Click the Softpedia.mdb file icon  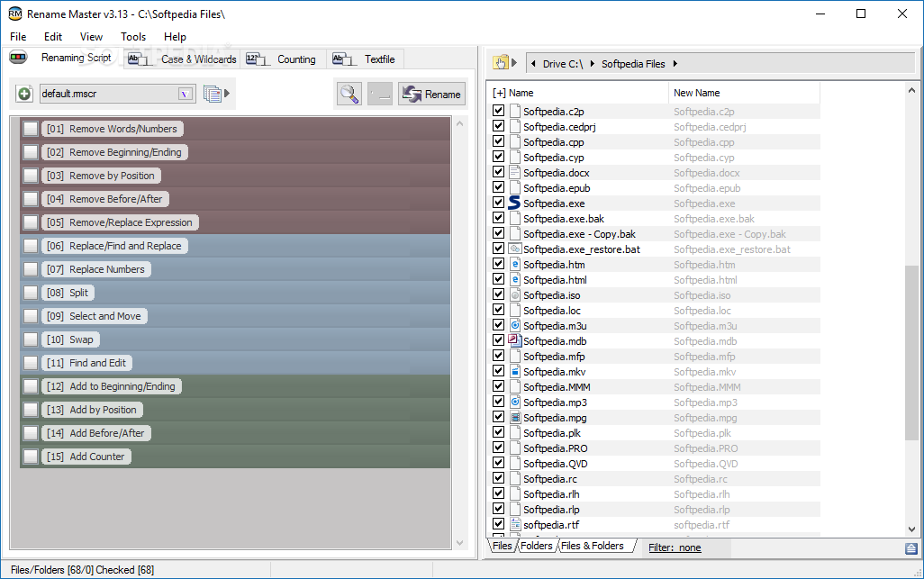[514, 341]
